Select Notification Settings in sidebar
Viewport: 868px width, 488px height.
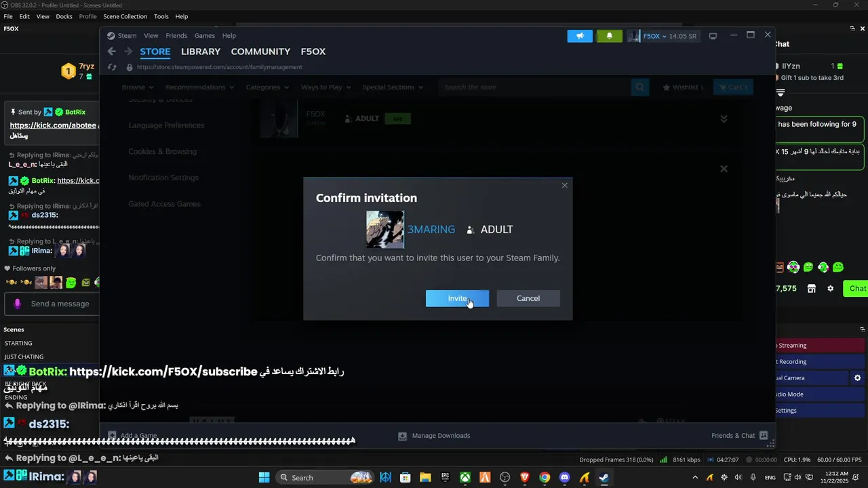tap(163, 178)
